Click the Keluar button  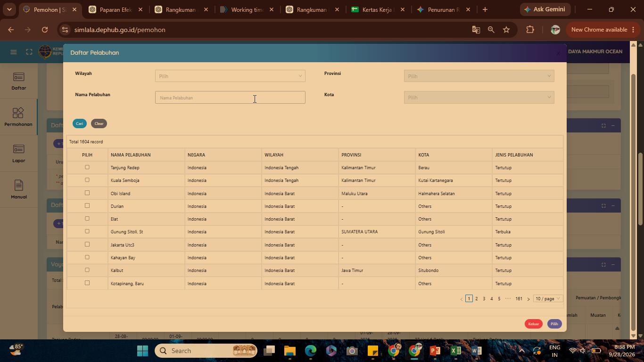point(534,324)
